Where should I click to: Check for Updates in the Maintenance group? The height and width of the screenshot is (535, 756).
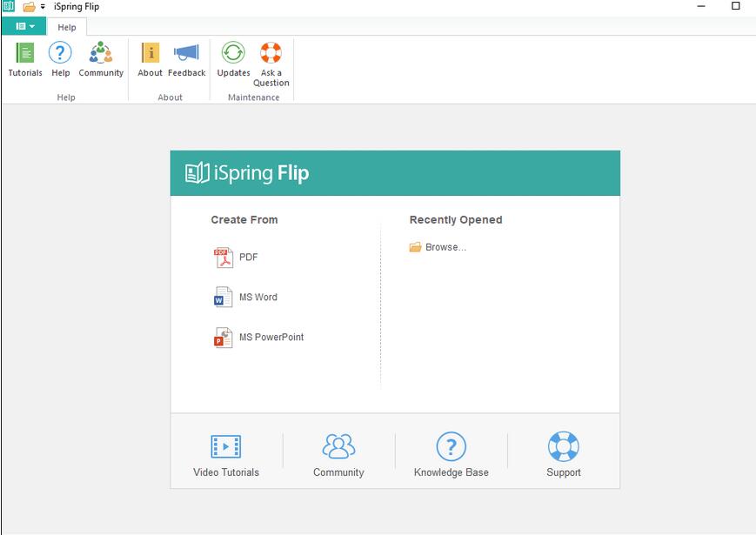[233, 60]
